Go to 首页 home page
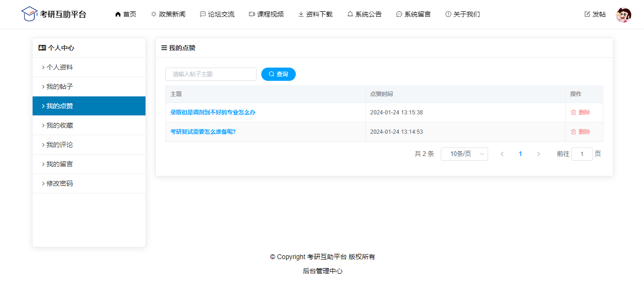Viewport: 644px width, 286px height. click(x=126, y=14)
